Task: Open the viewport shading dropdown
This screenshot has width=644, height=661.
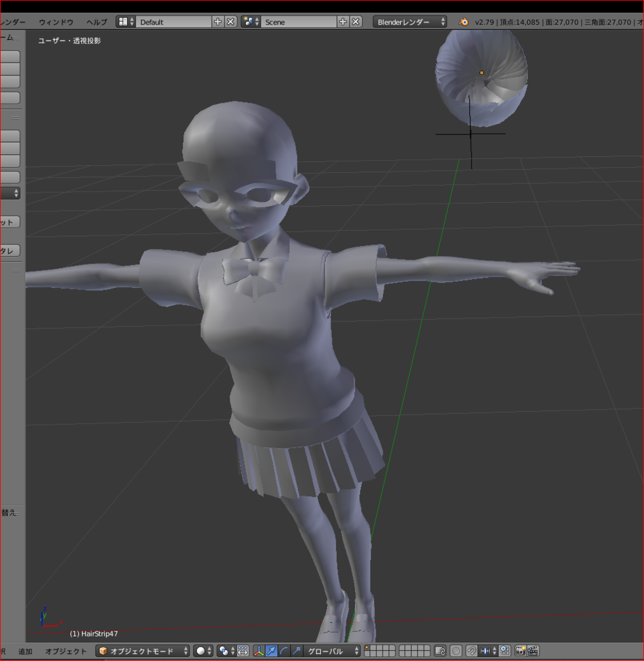Action: click(x=204, y=651)
